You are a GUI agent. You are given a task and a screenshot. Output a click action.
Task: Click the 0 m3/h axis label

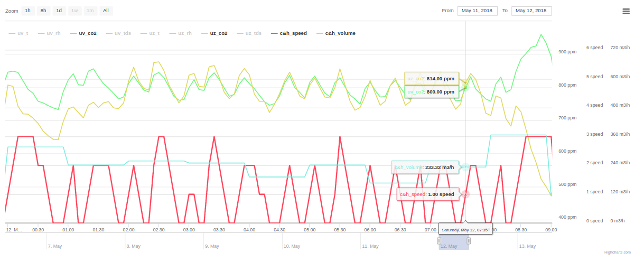tap(618, 221)
